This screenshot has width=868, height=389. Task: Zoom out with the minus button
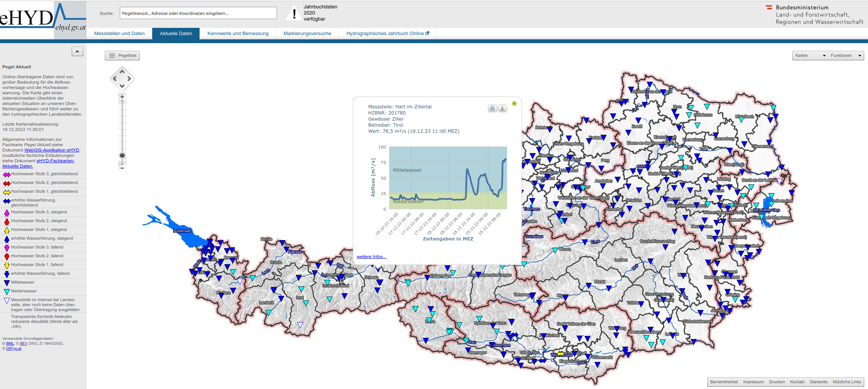(x=122, y=168)
